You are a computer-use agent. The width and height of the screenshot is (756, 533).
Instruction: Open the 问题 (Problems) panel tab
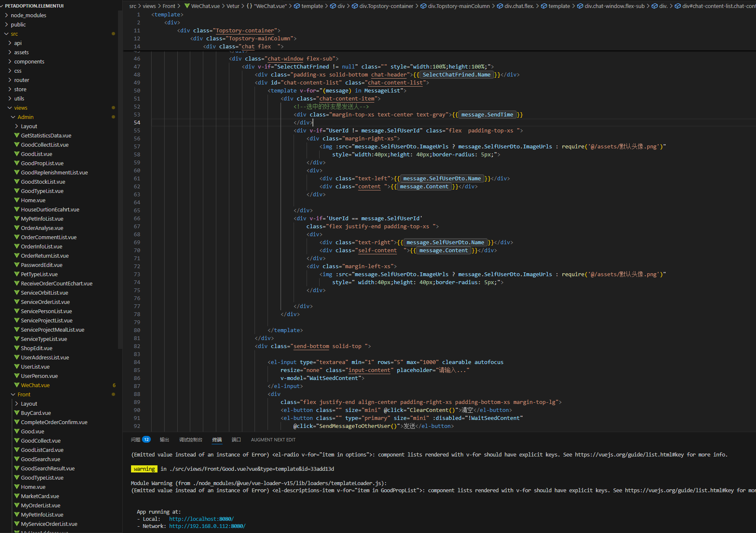[135, 440]
